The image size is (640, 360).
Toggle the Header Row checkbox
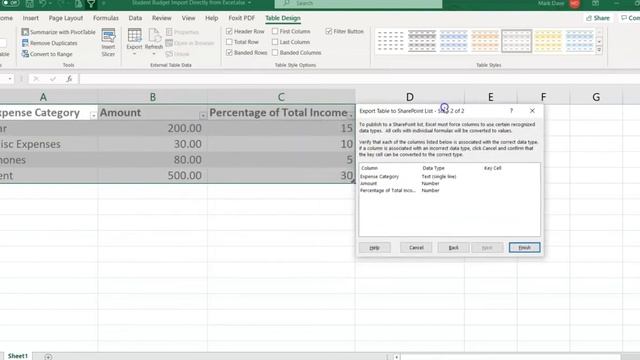tap(229, 31)
